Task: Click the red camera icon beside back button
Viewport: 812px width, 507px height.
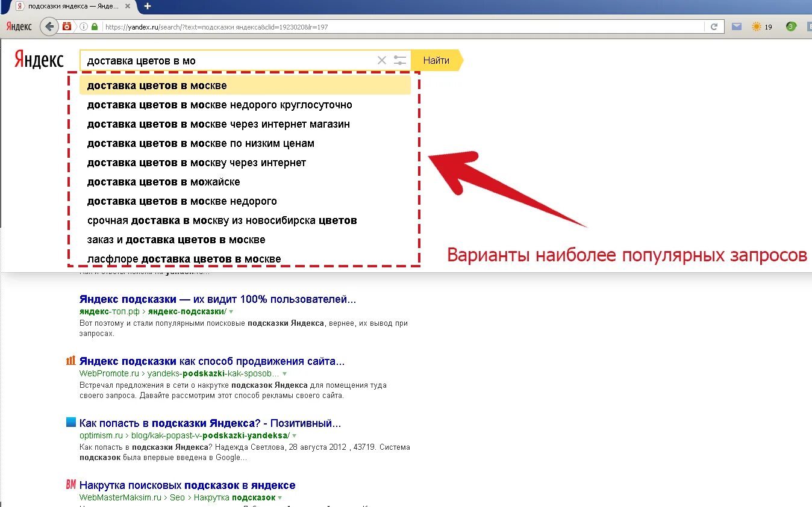Action: click(x=67, y=26)
